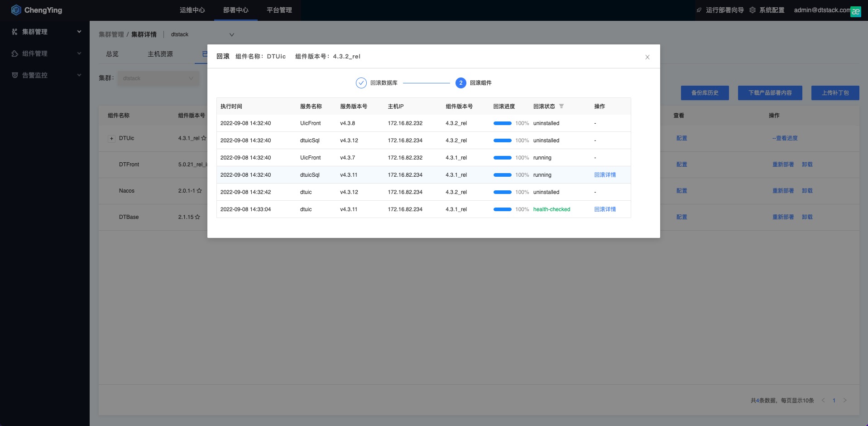Click page number 1 in pagination

(834, 400)
